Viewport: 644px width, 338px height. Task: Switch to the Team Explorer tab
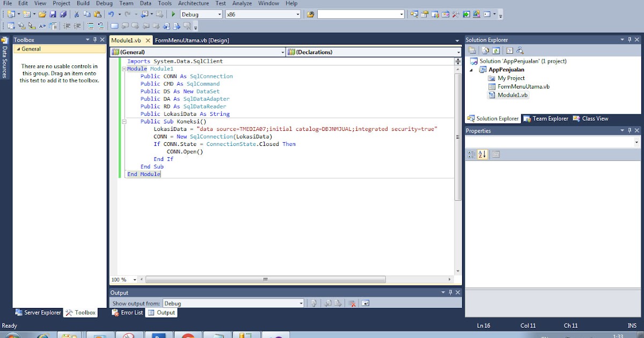[546, 119]
